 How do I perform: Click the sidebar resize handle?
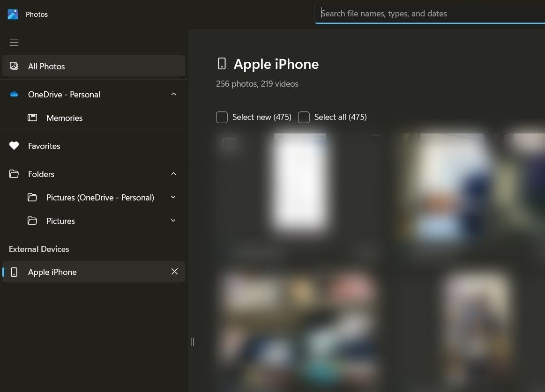(193, 342)
